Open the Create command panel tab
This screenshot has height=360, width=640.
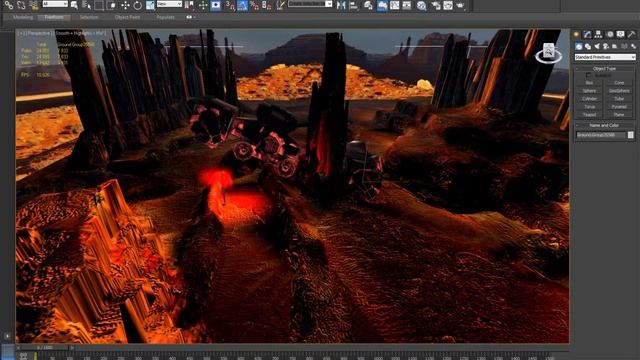576,34
